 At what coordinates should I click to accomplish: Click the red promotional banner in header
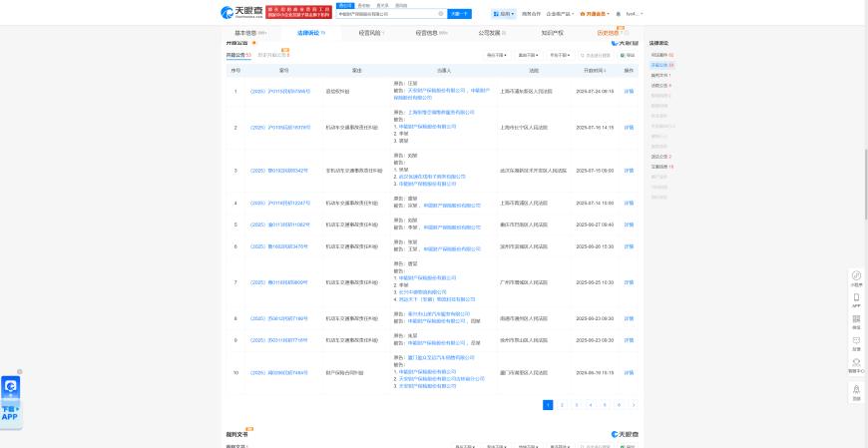coord(299,13)
